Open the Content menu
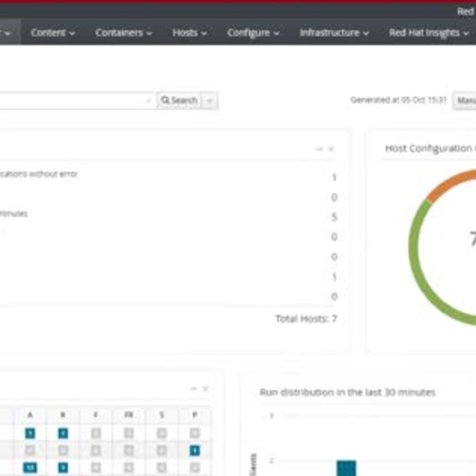 coord(53,33)
